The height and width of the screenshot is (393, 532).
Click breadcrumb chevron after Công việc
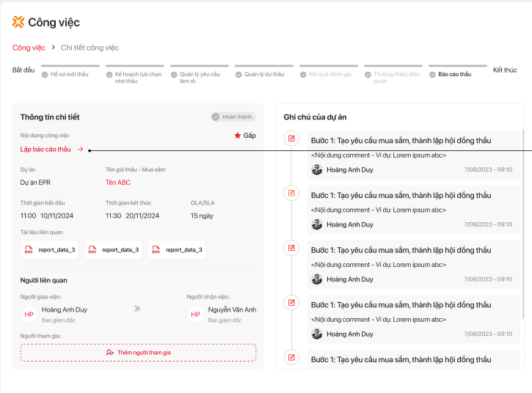coord(53,48)
